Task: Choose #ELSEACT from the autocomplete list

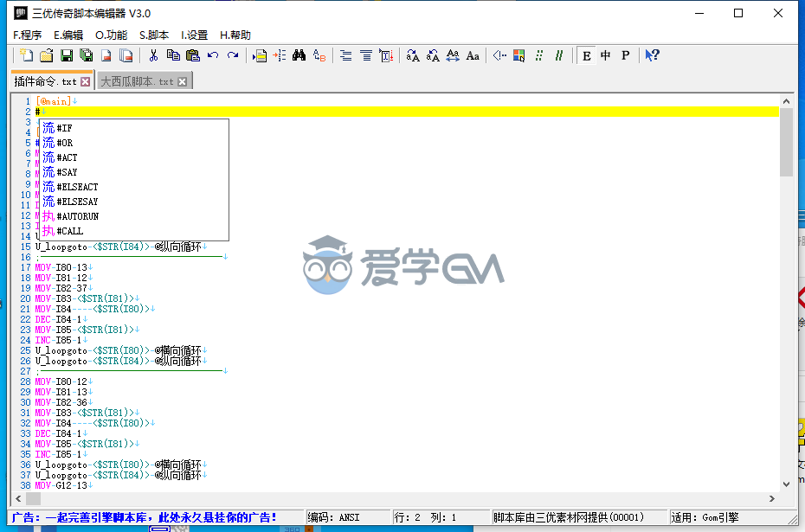Action: pos(134,187)
